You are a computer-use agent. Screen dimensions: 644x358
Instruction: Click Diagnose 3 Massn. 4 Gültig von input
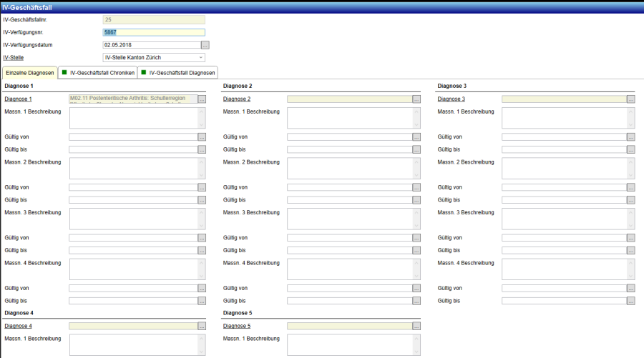[564, 288]
